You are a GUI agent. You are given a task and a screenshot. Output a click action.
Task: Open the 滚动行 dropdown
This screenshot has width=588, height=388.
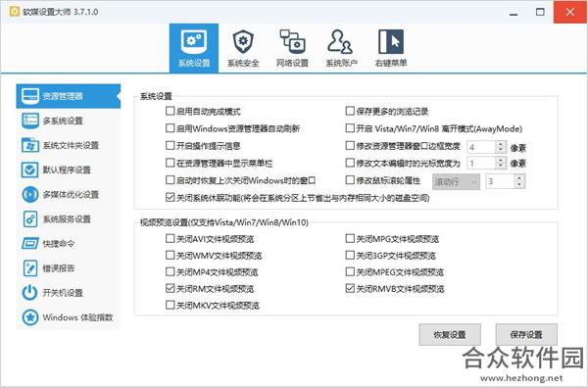(x=456, y=182)
